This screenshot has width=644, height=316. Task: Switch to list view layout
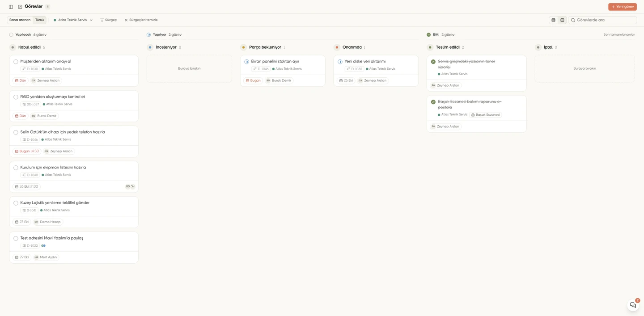pyautogui.click(x=553, y=20)
